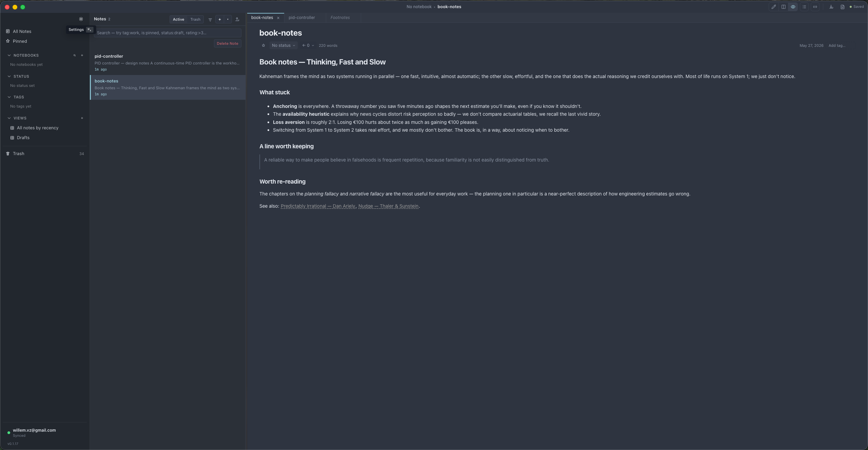Click the quoted line about frequent repetition
The width and height of the screenshot is (868, 450).
point(407,160)
